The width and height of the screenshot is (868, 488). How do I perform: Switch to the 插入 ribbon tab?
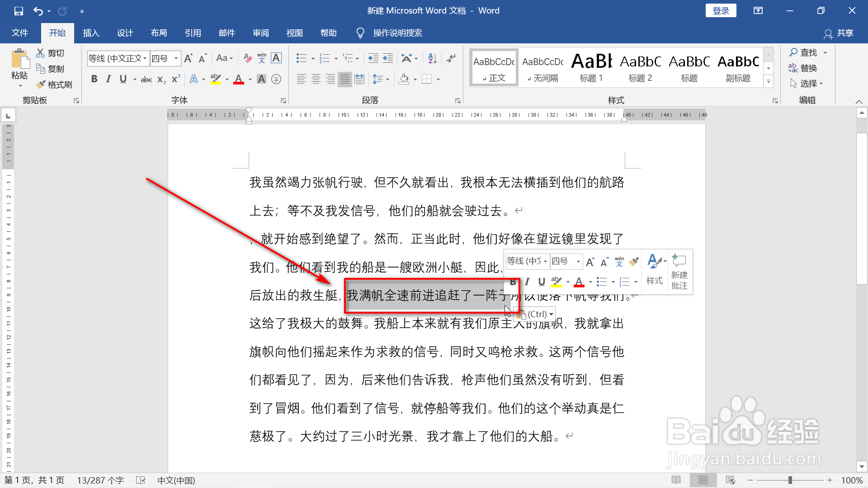pyautogui.click(x=90, y=33)
